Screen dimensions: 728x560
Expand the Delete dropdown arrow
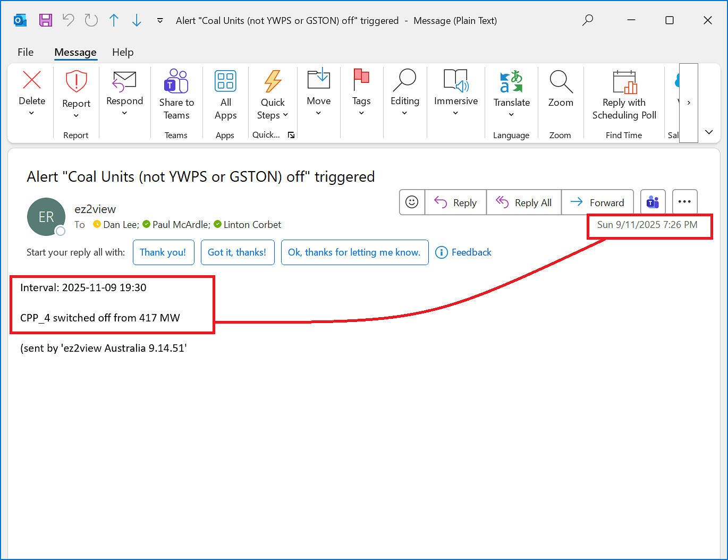pyautogui.click(x=31, y=113)
